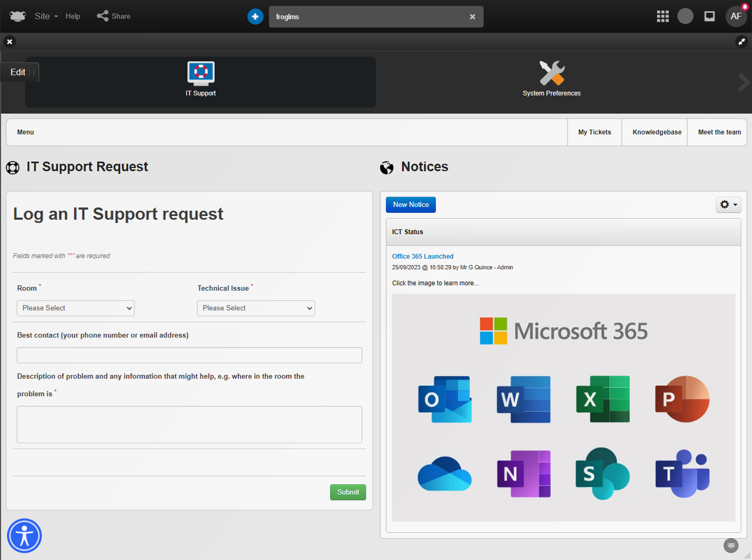Expand the Technical Issue dropdown

click(256, 308)
